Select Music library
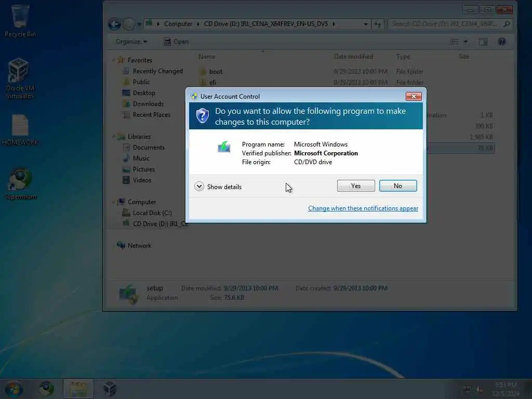 (x=141, y=158)
